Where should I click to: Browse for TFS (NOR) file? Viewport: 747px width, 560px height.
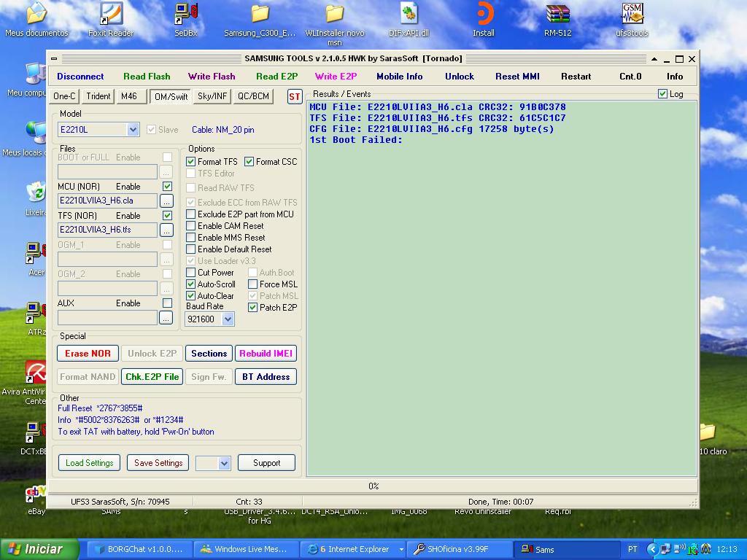click(166, 230)
